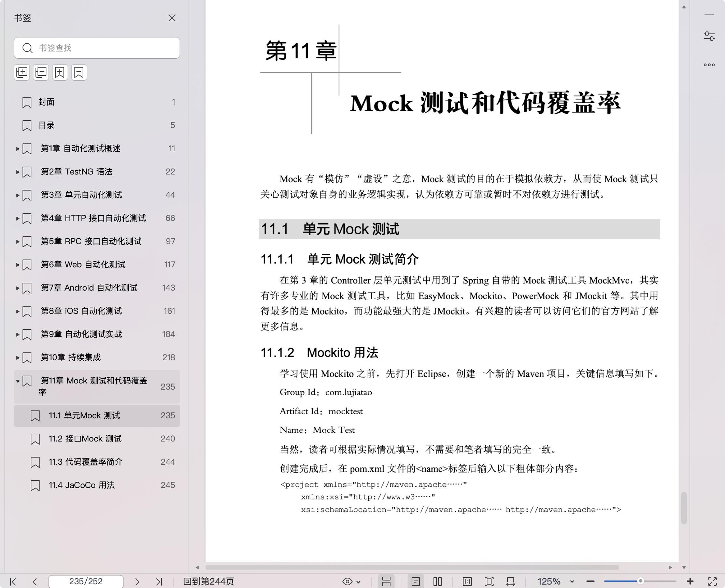Click bookmark icon beside 第5章 RPC
725x588 pixels.
coord(27,242)
